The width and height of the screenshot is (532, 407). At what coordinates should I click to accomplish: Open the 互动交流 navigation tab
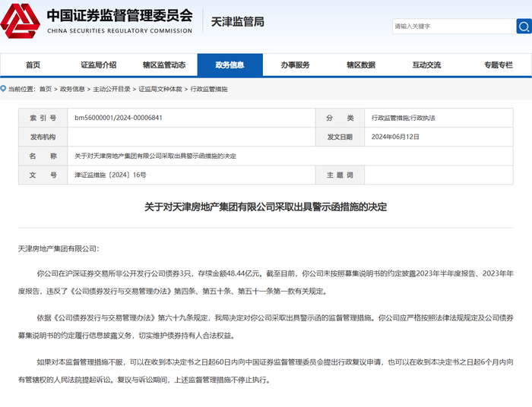pyautogui.click(x=426, y=65)
